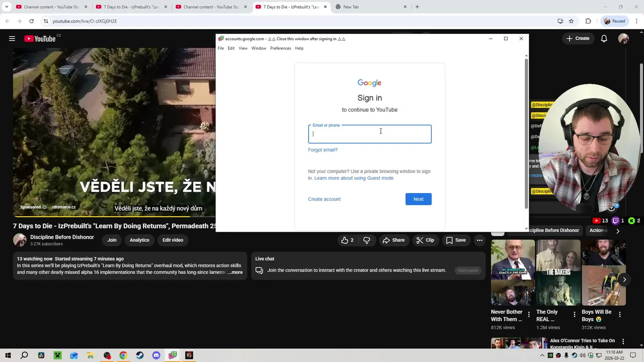Viewport: 644px width, 362px height.
Task: Join the Discipline Before Dishonor channel
Action: [112, 240]
